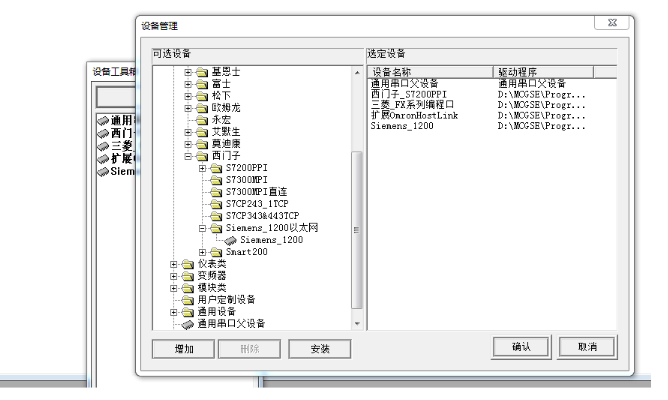Image resolution: width=668 pixels, height=400 pixels.
Task: Click the 用户定制设备 folder icon
Action: coord(187,300)
